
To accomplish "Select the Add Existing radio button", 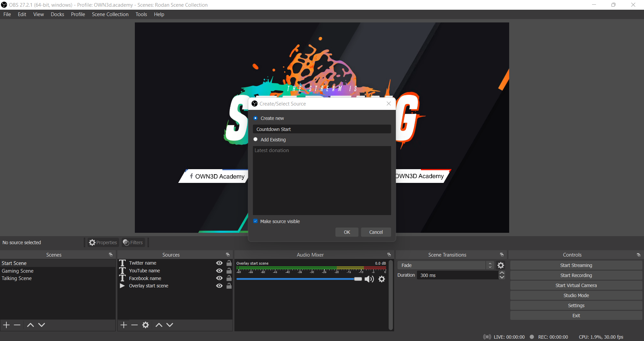I will pos(256,139).
